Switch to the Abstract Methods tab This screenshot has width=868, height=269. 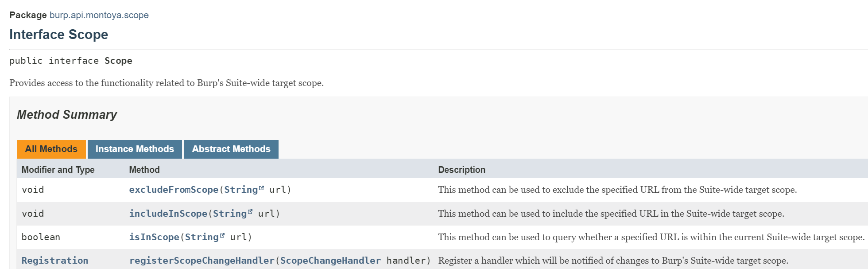(231, 149)
